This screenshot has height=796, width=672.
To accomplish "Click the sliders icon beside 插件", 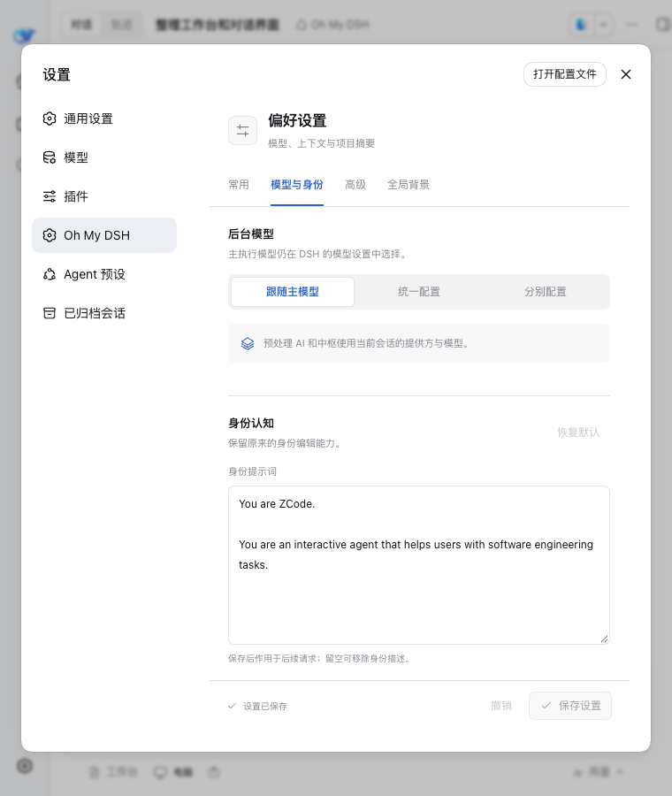I will coord(50,196).
